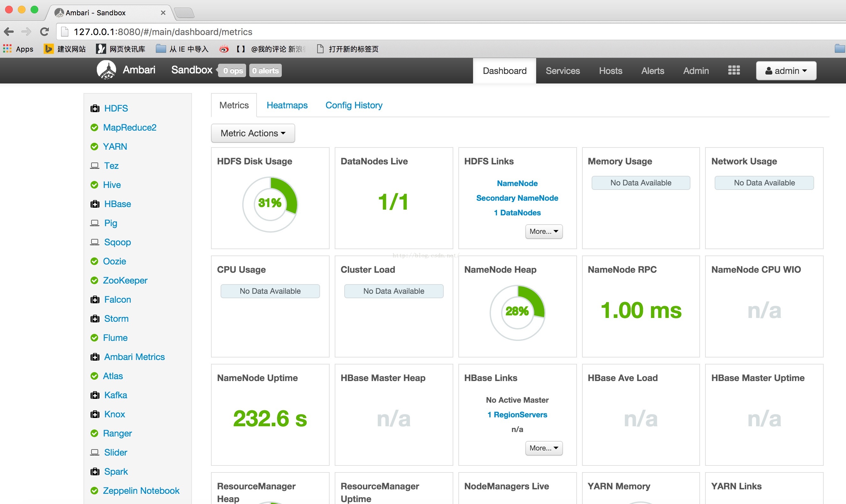Click the Slider client laptop icon
Screen dimensions: 846x504
click(95, 452)
